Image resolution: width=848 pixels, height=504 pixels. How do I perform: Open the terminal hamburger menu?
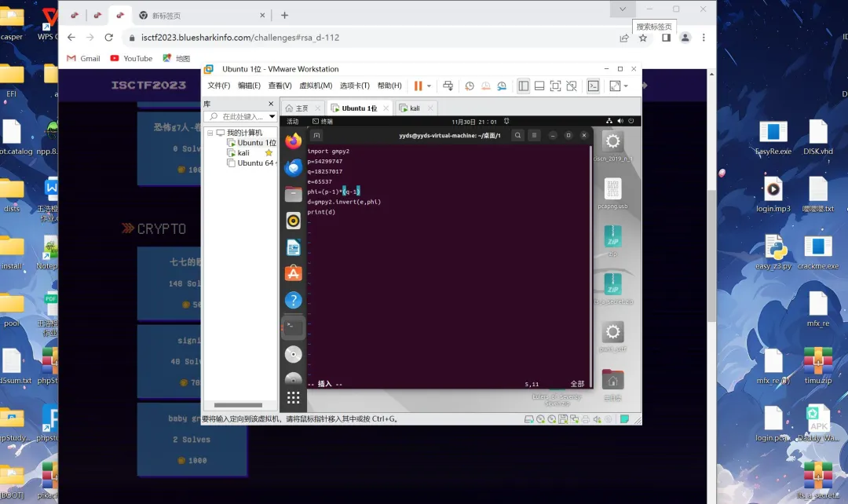pyautogui.click(x=534, y=135)
